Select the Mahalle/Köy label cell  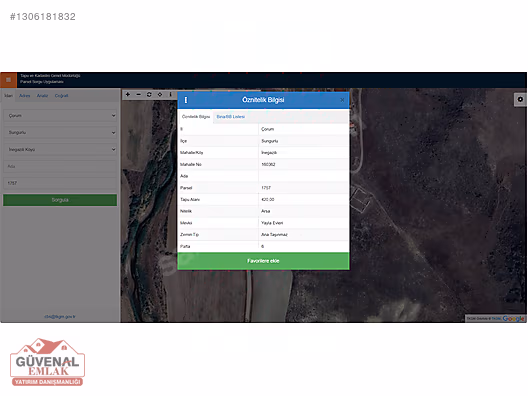pos(218,153)
